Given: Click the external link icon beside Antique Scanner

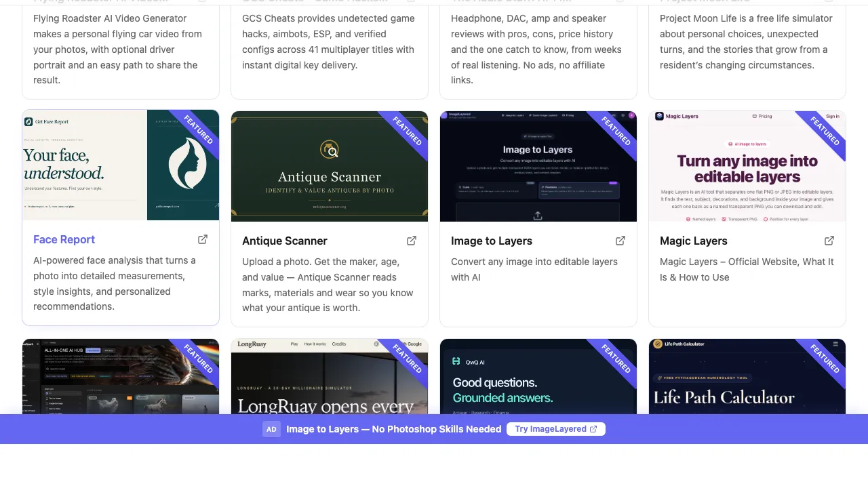Looking at the screenshot, I should [412, 241].
